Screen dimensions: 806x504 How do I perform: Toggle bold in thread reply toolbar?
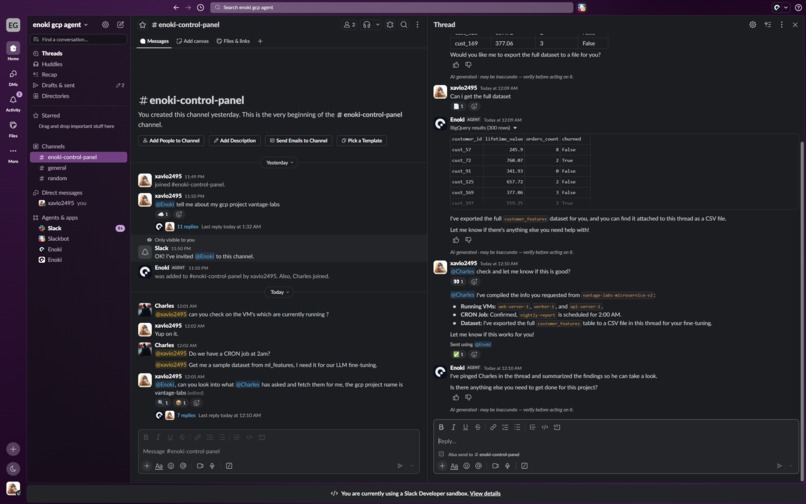tap(441, 427)
